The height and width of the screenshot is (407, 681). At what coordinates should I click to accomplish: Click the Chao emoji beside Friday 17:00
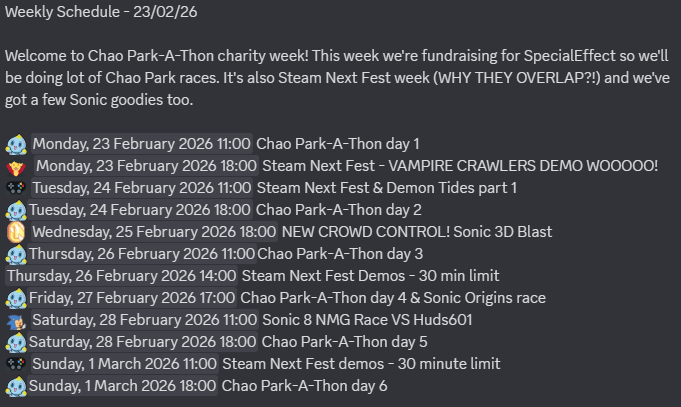click(16, 298)
